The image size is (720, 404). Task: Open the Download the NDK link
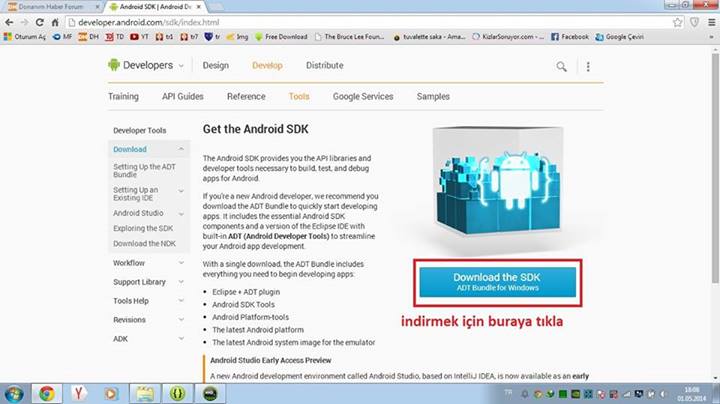pos(144,243)
